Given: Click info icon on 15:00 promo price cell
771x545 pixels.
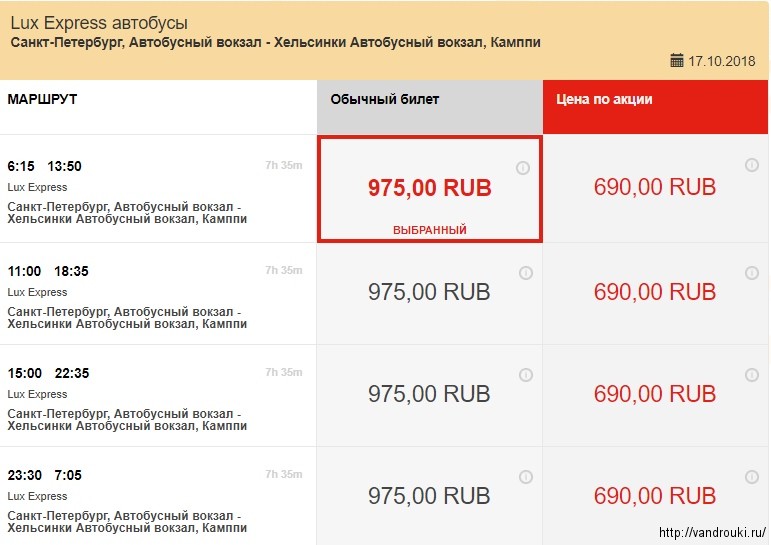Looking at the screenshot, I should pyautogui.click(x=752, y=375).
